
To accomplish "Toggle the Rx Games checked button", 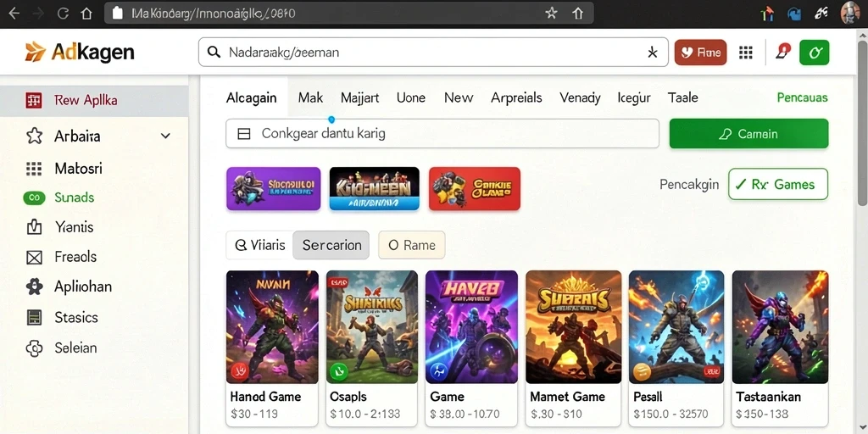I will [x=778, y=184].
